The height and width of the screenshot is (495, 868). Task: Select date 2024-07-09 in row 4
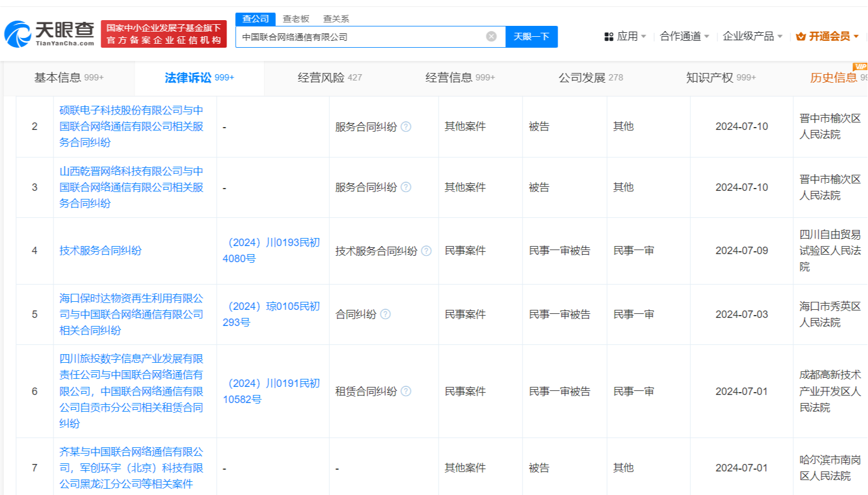[x=742, y=251]
